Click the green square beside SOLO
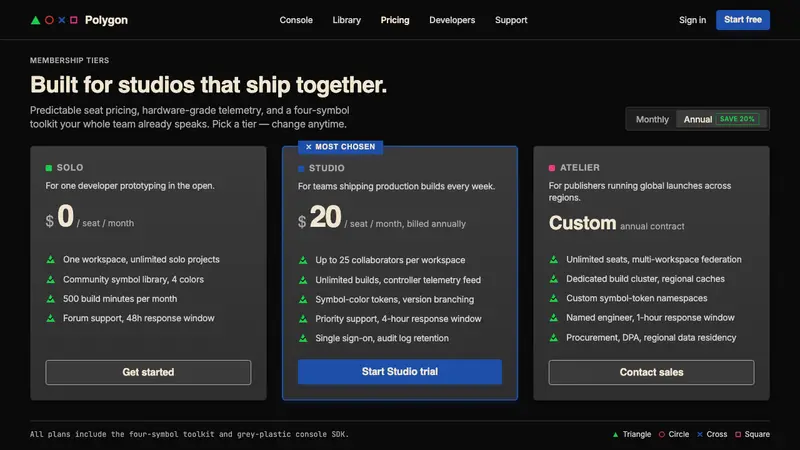The width and height of the screenshot is (800, 450). tap(49, 168)
